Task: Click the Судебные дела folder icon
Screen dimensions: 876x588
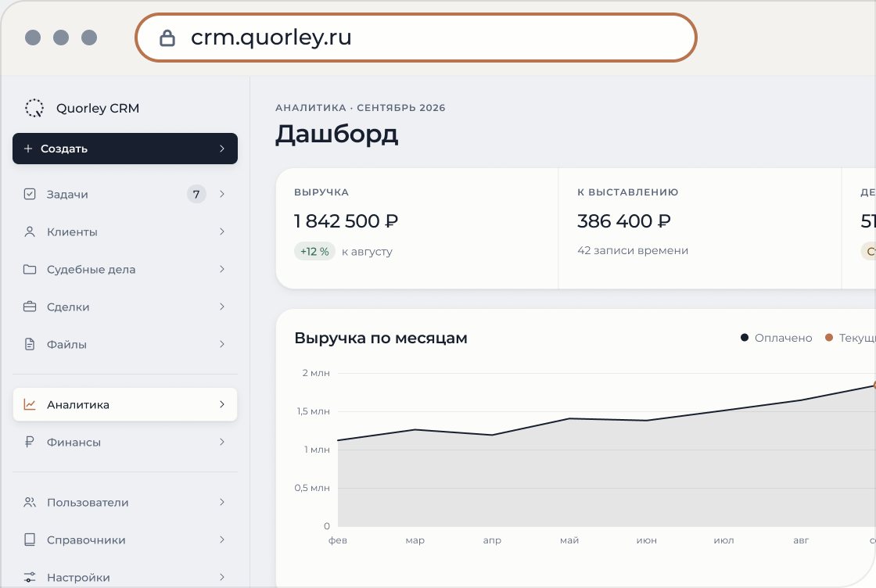Action: (x=30, y=269)
